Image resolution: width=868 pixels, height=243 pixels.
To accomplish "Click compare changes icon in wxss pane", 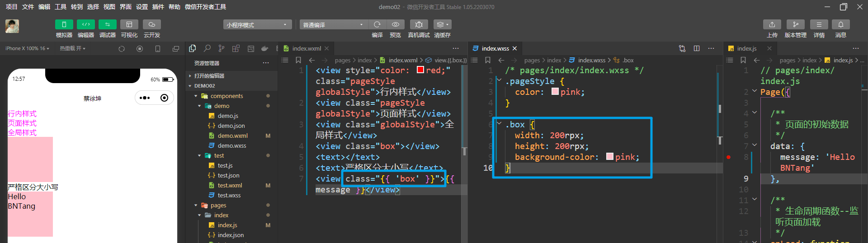I will [682, 48].
